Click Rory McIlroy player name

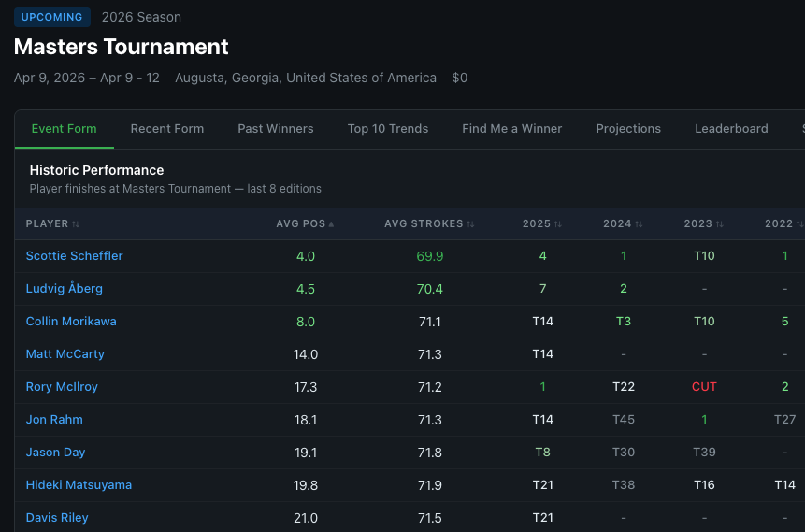click(62, 387)
